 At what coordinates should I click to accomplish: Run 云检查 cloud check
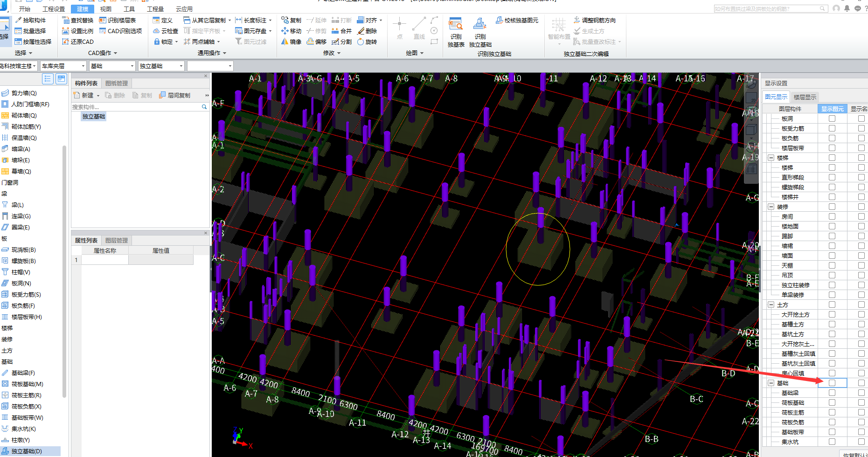click(x=166, y=31)
